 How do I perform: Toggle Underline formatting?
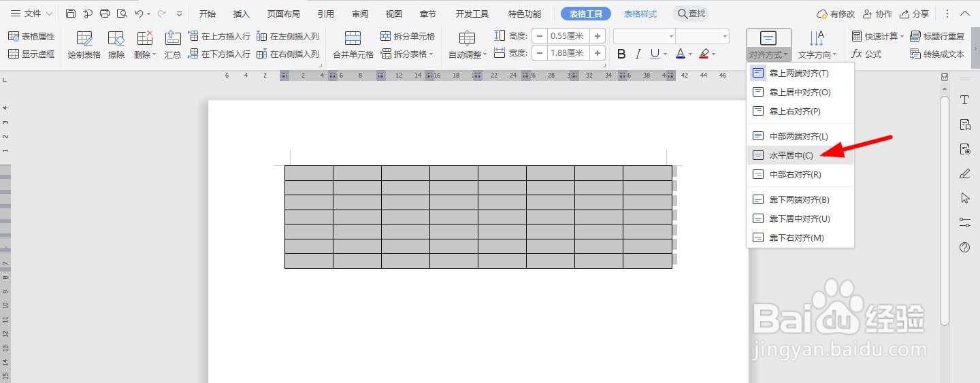click(x=654, y=54)
